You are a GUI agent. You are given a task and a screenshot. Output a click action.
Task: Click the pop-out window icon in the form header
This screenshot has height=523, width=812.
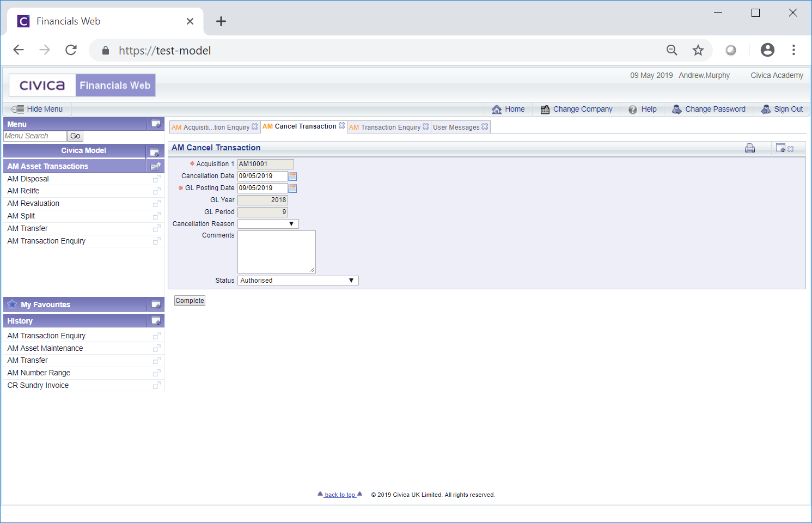[780, 148]
